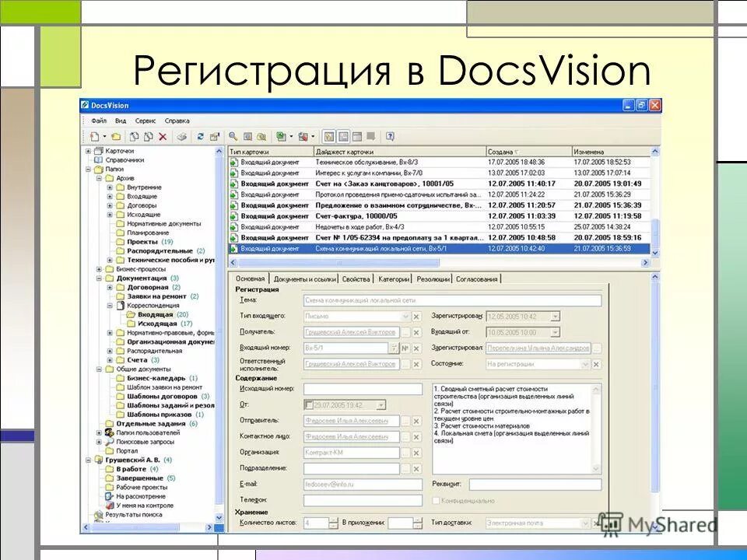The width and height of the screenshot is (747, 560).
Task: Select the Исходящая (17) folder
Action: coord(159,324)
